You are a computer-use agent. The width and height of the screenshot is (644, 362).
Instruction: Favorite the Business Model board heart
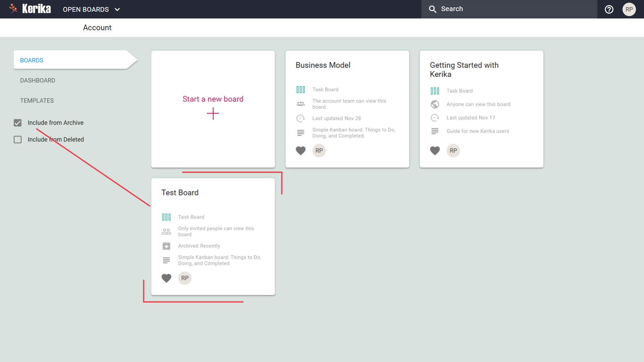point(301,151)
